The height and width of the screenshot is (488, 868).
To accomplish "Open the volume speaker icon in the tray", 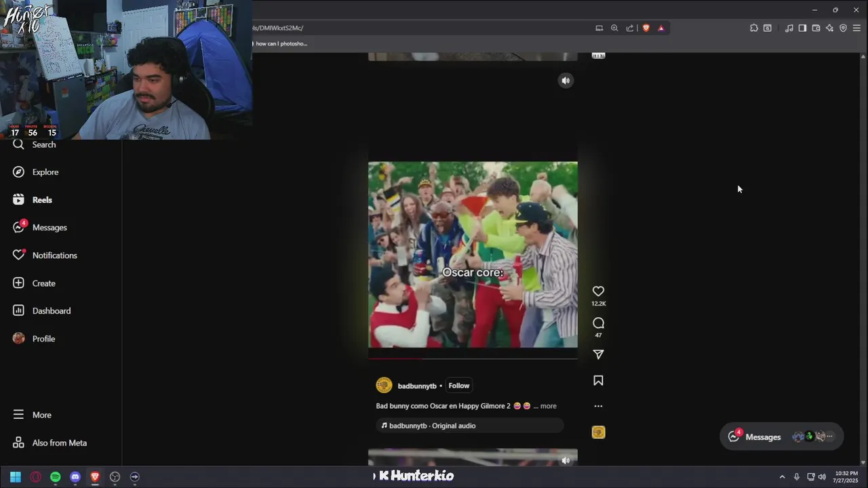I will pyautogui.click(x=822, y=477).
